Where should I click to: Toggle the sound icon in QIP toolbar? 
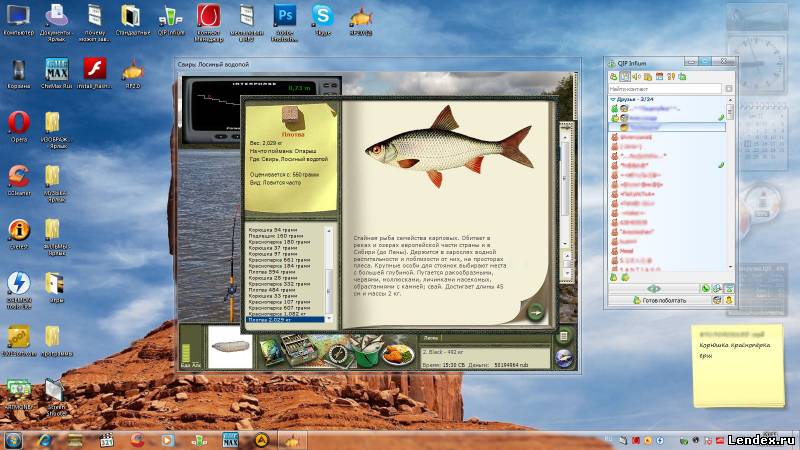point(636,77)
